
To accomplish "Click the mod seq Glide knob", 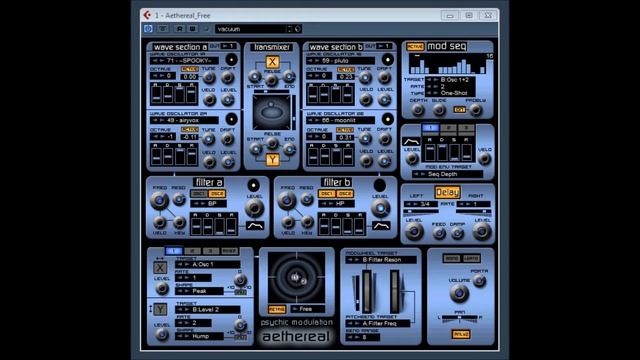I will point(439,110).
